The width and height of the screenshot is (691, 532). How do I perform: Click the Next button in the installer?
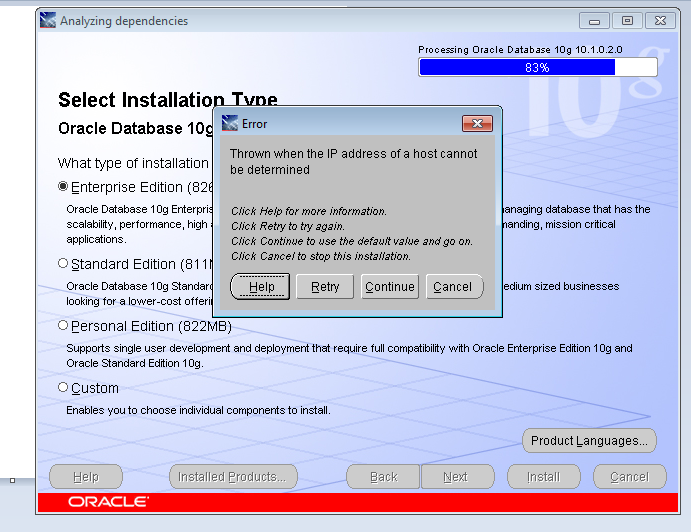click(455, 477)
